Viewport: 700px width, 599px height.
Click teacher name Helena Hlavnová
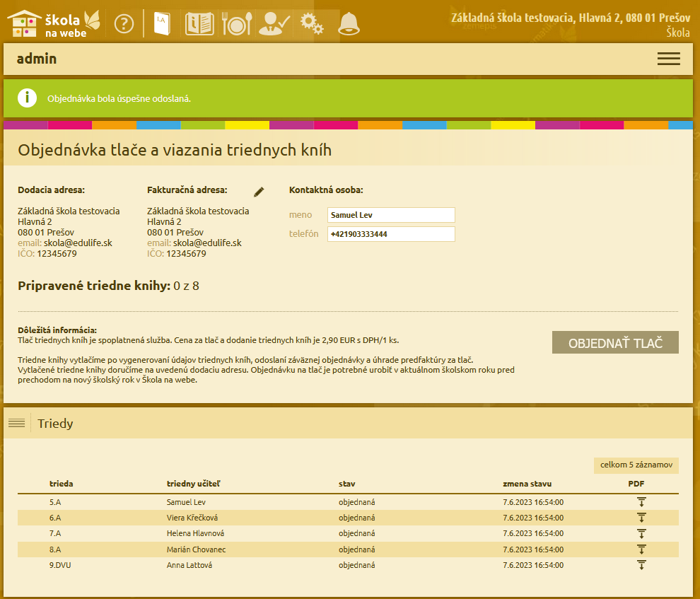196,533
